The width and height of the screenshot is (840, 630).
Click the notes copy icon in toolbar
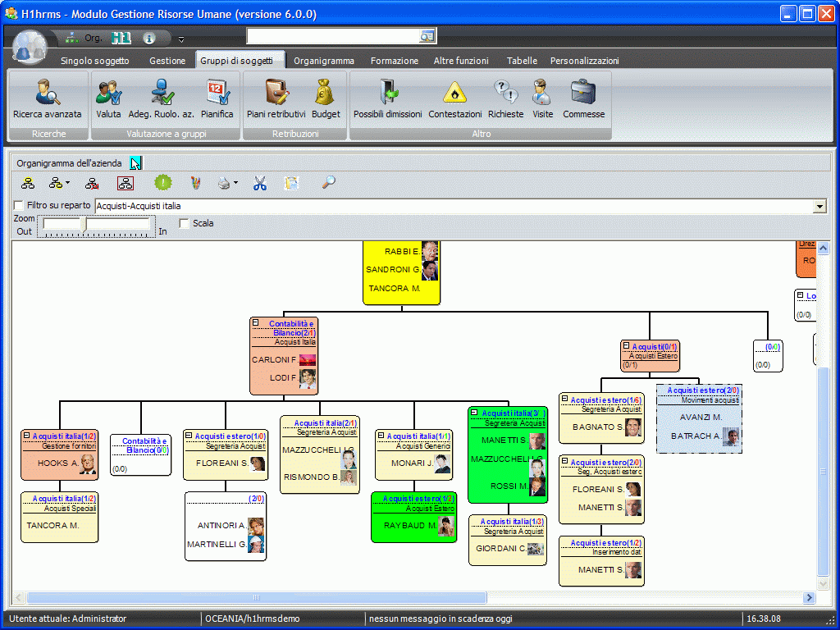[x=291, y=183]
